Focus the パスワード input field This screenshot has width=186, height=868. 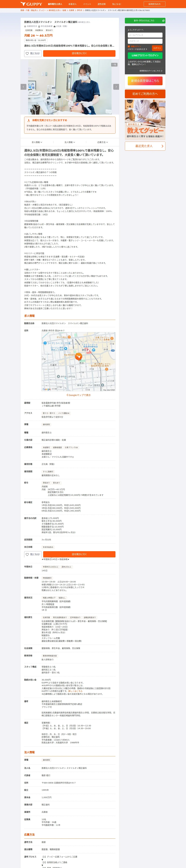[145, 41]
